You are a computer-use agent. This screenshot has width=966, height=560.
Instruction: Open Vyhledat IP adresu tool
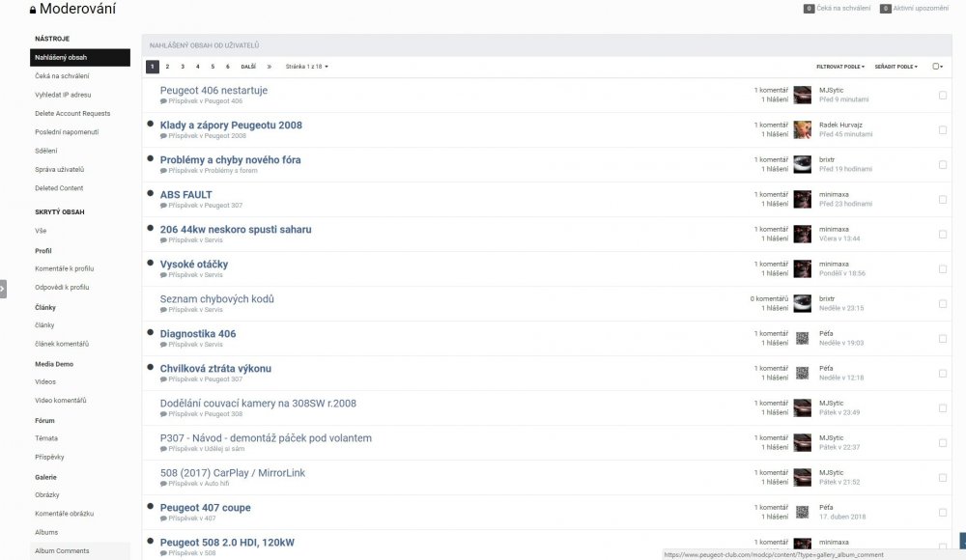[63, 95]
